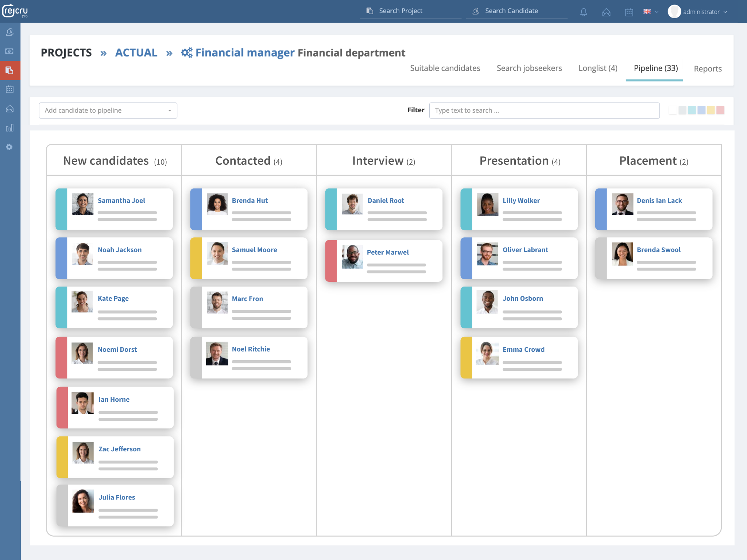Click the top bar calendar icon
The width and height of the screenshot is (747, 560).
[x=629, y=12]
